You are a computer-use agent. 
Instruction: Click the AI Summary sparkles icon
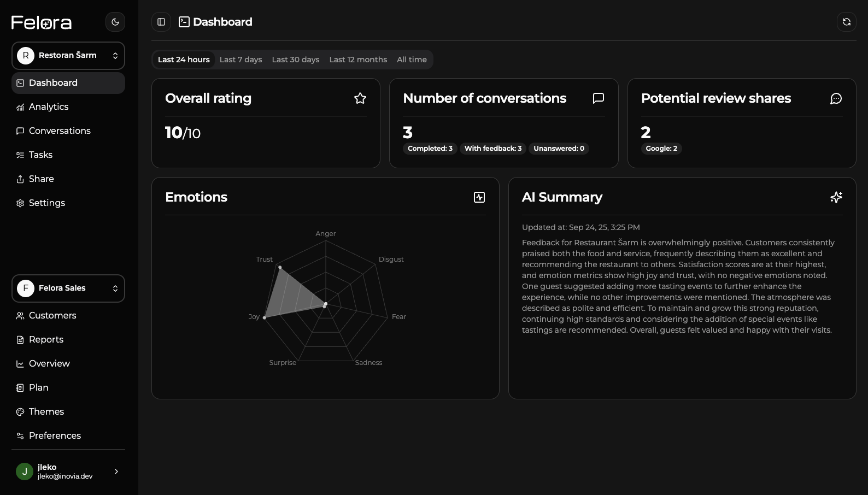click(x=836, y=197)
